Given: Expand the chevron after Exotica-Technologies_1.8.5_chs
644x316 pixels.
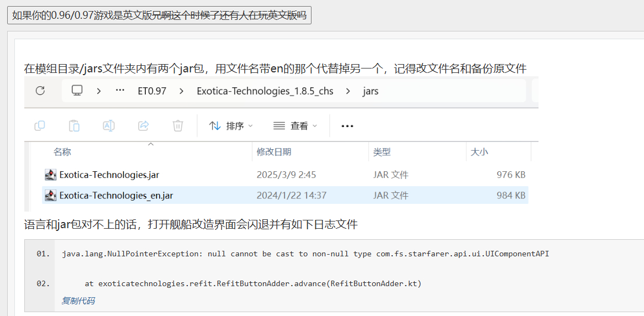Looking at the screenshot, I should pos(348,91).
